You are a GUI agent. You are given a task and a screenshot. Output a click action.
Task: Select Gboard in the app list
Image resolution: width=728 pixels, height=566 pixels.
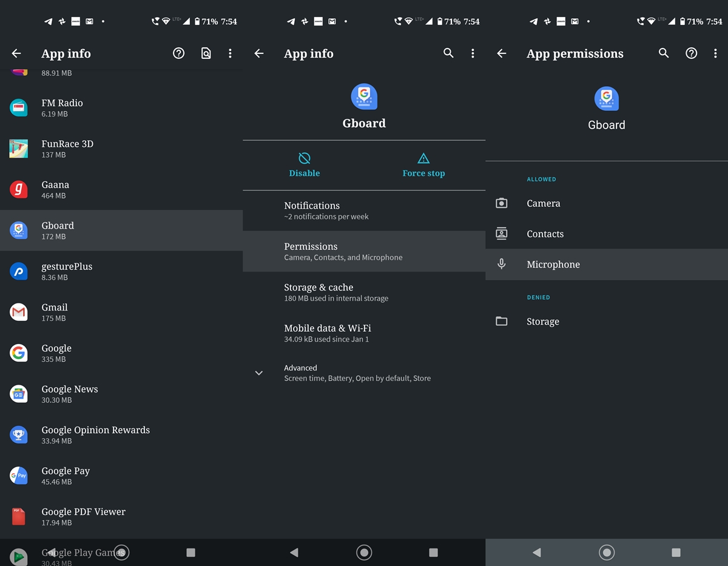click(x=121, y=231)
